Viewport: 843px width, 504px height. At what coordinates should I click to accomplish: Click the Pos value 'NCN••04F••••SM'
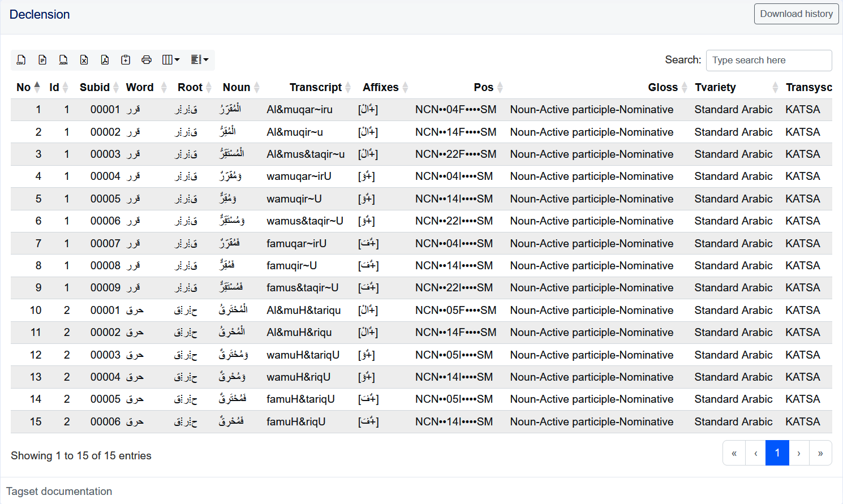point(456,110)
